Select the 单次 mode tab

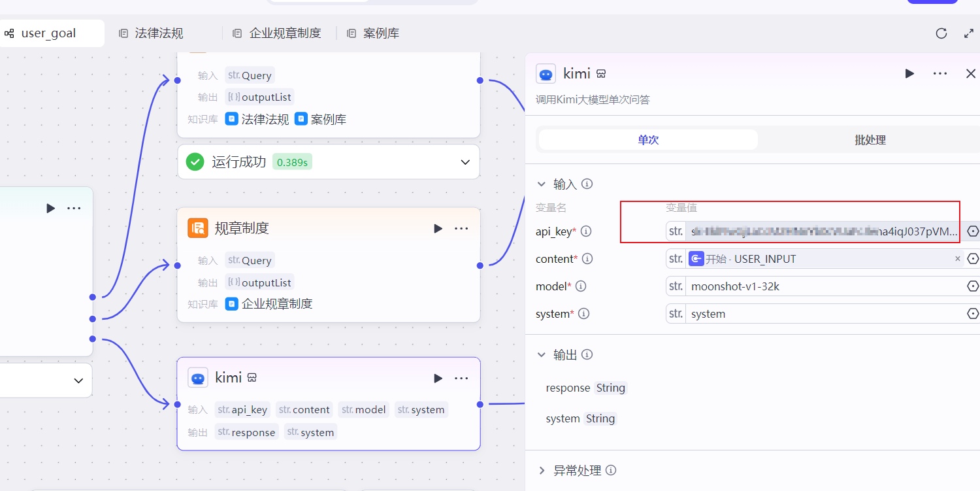pos(648,140)
